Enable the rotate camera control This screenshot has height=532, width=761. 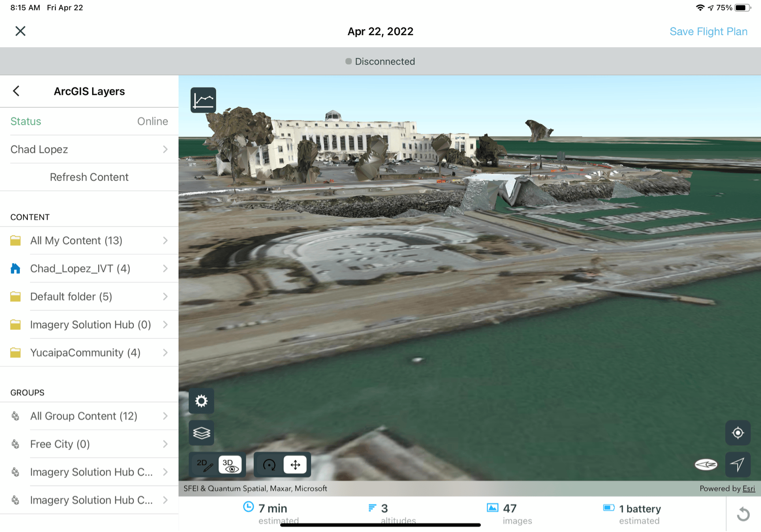[x=269, y=465]
